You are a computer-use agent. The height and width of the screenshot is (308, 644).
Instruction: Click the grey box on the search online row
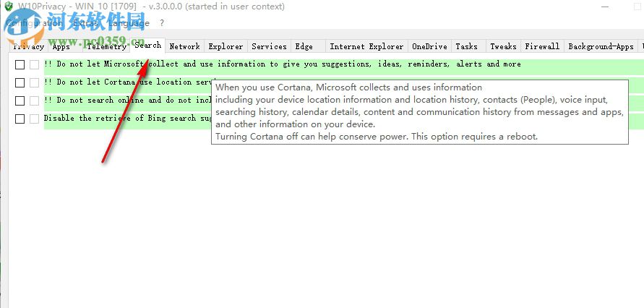pyautogui.click(x=35, y=100)
